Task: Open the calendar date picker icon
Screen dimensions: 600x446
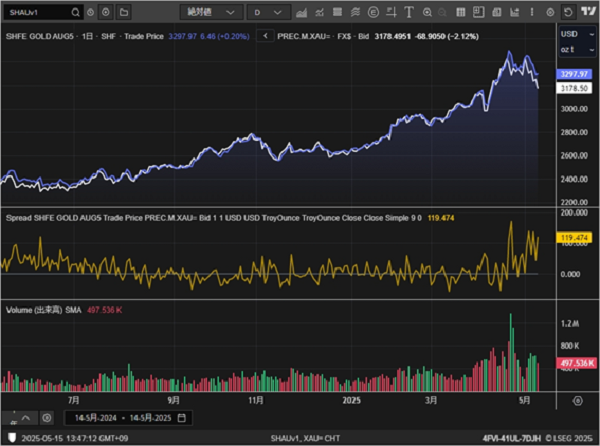Action: point(182,418)
